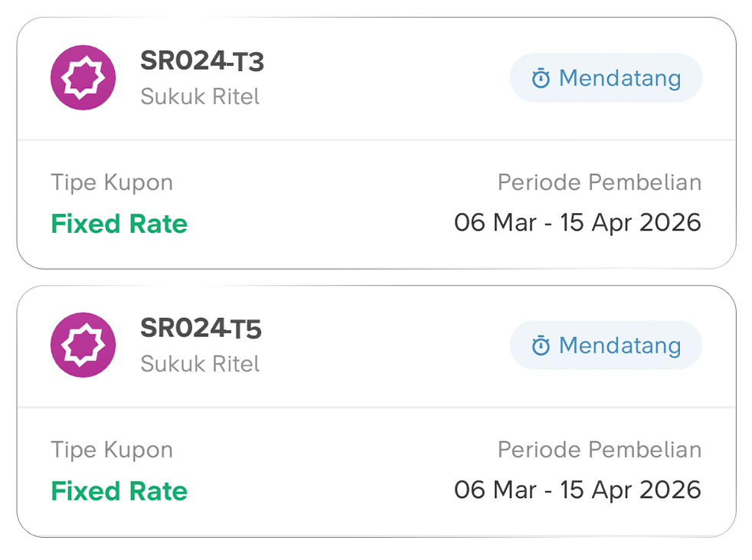752x560 pixels.
Task: Click the divider line in the SR024-T5 card
Action: coord(375,408)
